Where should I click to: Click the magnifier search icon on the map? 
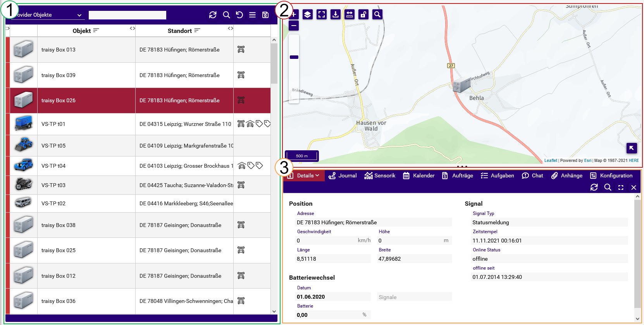[377, 15]
